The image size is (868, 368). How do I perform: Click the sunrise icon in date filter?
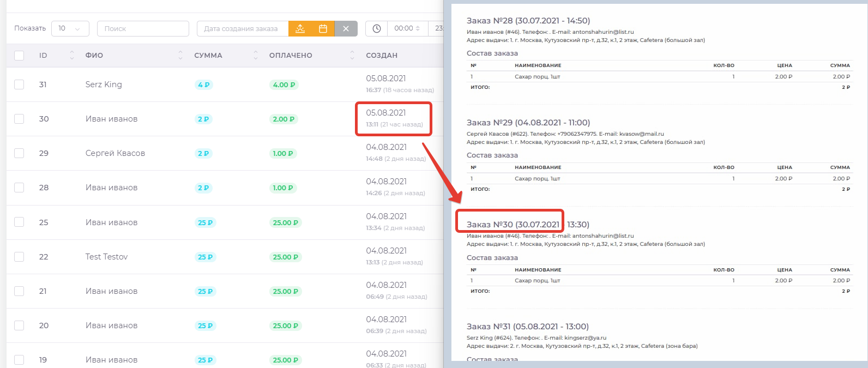(300, 29)
